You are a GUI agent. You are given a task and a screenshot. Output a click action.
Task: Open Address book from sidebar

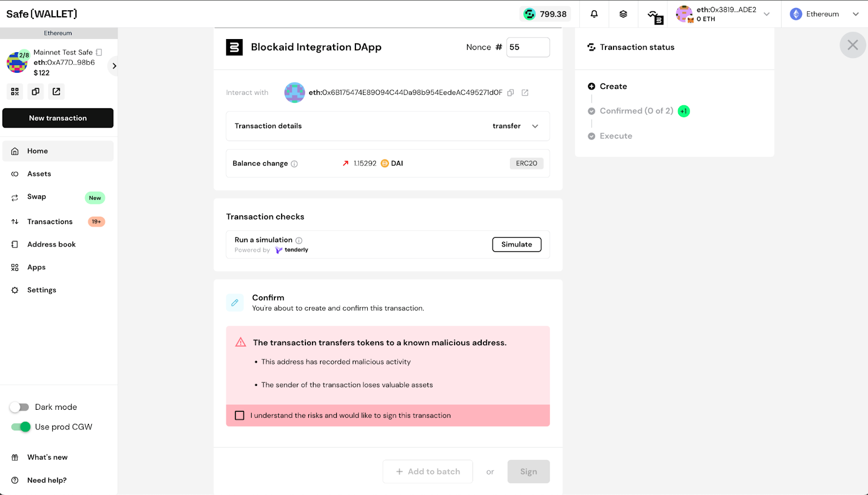(x=52, y=245)
